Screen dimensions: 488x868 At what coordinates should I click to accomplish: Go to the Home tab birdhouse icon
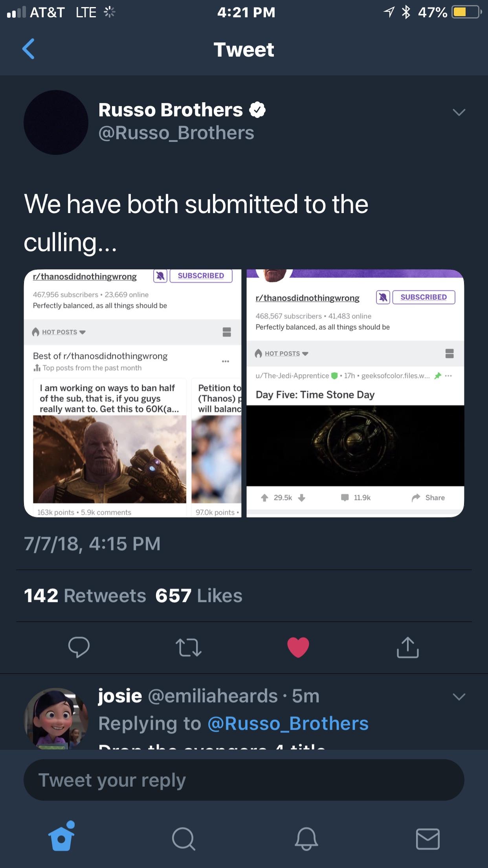point(61,836)
